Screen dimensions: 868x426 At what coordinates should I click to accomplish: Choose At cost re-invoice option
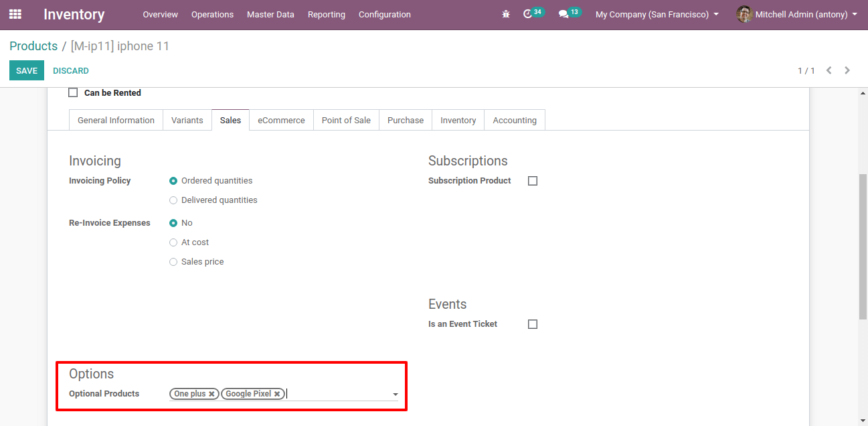pyautogui.click(x=173, y=242)
